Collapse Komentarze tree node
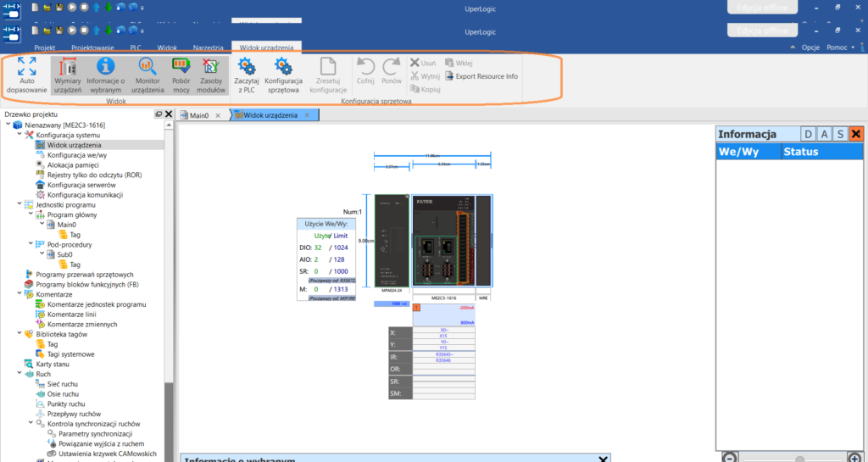Image resolution: width=868 pixels, height=462 pixels. (19, 294)
